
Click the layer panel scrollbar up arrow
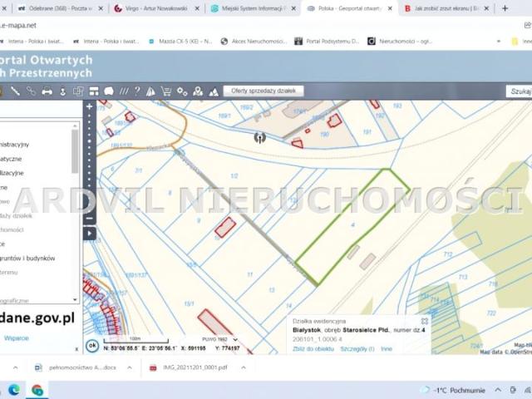76,126
